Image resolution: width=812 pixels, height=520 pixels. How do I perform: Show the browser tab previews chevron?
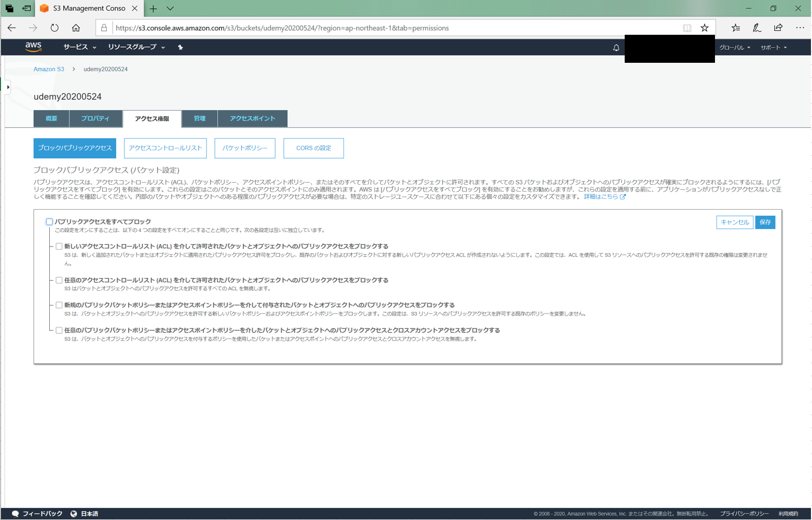point(170,8)
